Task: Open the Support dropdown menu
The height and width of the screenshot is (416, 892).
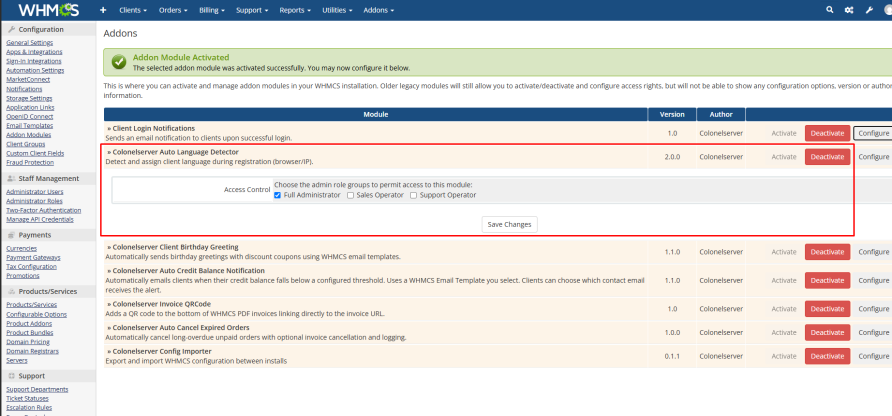Action: (x=253, y=10)
